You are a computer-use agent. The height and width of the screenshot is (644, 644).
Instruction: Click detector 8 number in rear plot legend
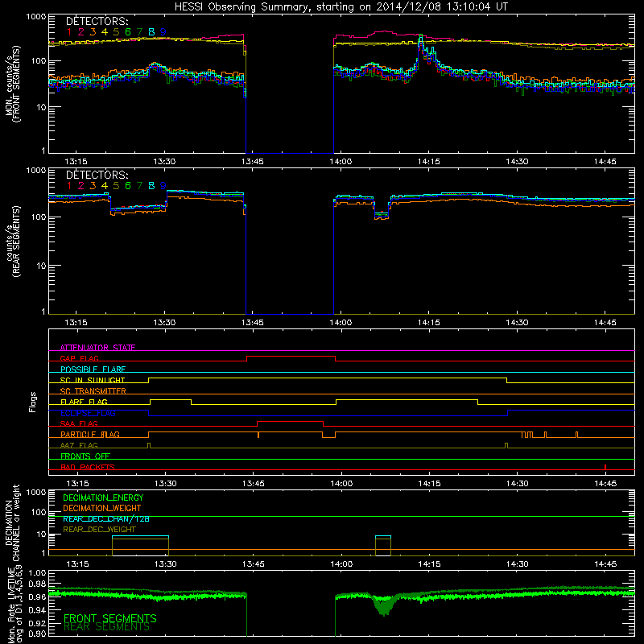(151, 186)
